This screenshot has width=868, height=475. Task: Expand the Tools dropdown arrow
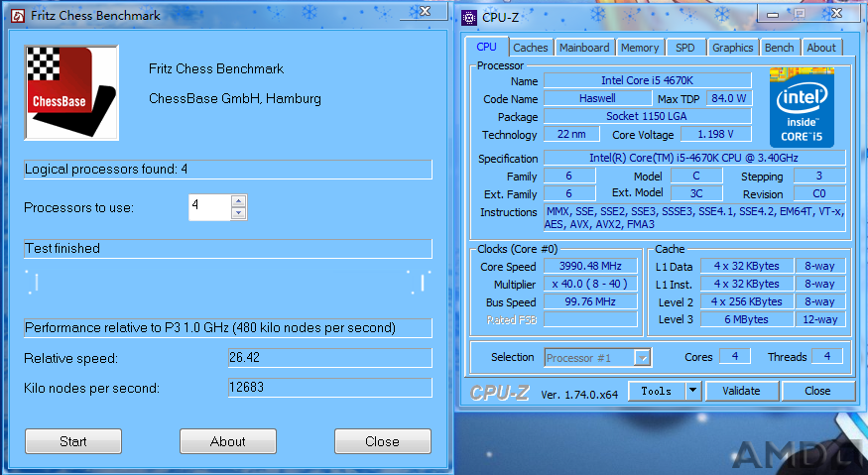(x=693, y=391)
